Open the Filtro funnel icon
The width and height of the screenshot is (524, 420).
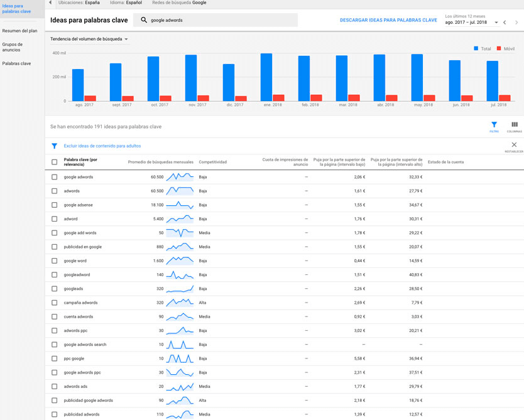tap(494, 124)
